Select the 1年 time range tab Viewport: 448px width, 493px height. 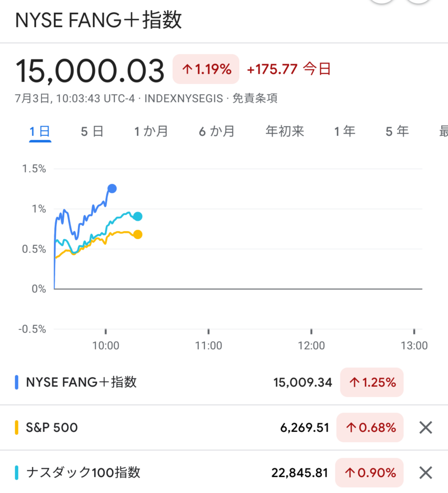tap(345, 131)
